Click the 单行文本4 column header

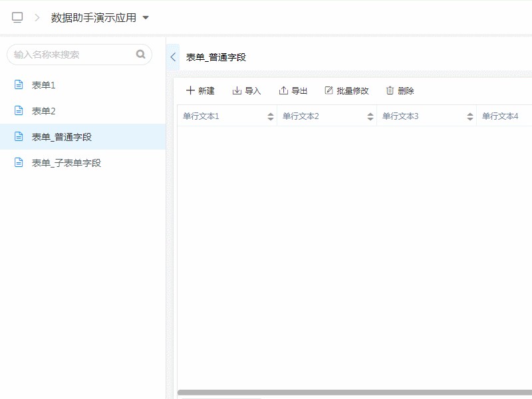(x=500, y=116)
